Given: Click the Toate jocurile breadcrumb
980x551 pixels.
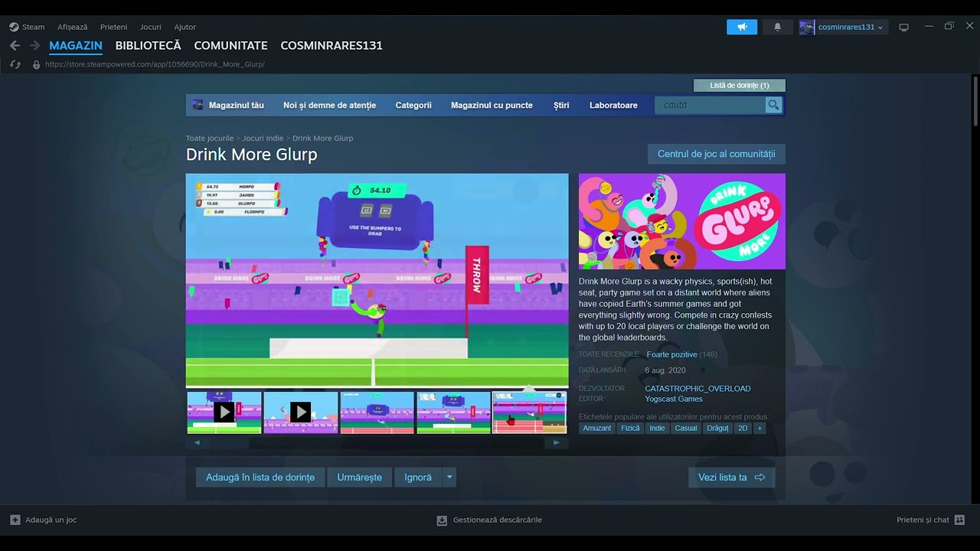Looking at the screenshot, I should 210,139.
